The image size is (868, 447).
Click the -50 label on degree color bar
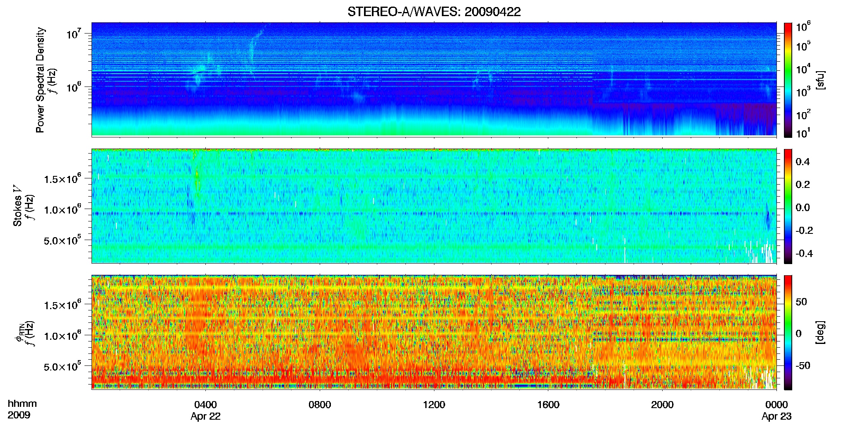(x=803, y=366)
